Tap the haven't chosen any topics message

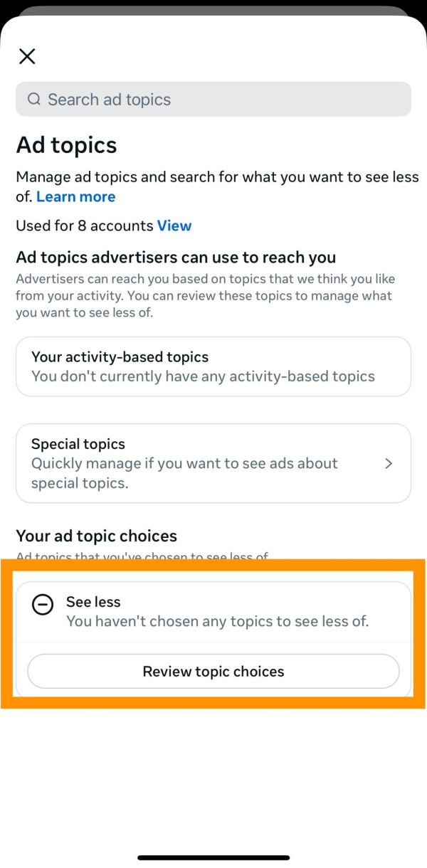click(x=218, y=621)
